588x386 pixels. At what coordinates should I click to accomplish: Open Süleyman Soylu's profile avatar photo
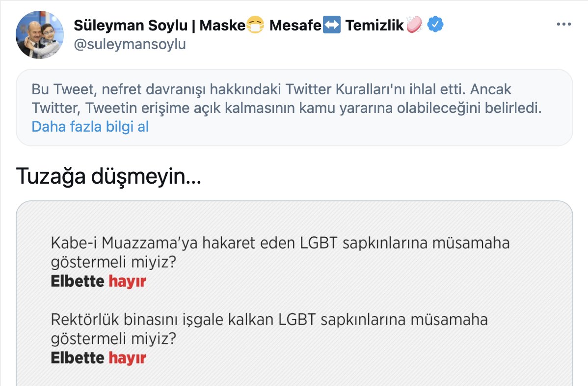(x=39, y=34)
